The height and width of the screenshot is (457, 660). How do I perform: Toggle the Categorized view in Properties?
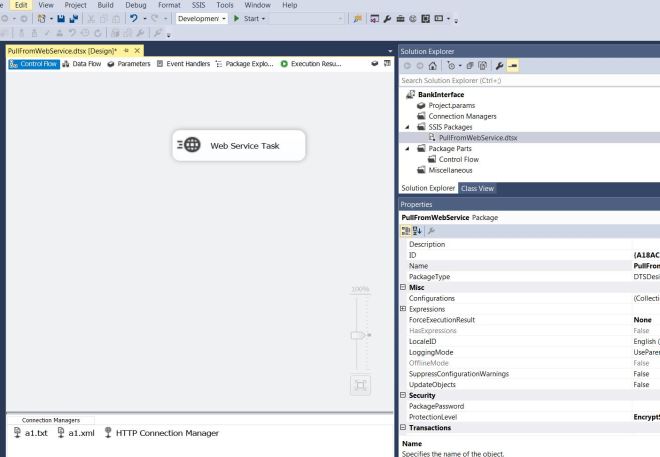click(x=407, y=229)
